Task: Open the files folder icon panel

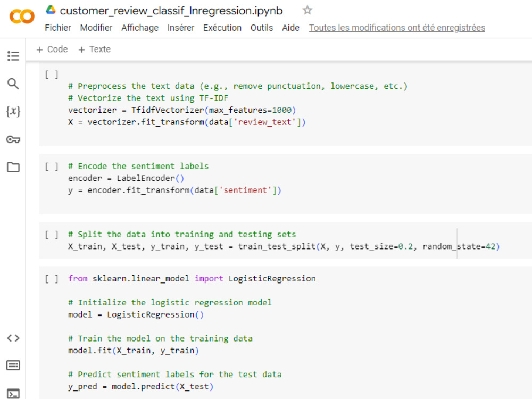Action: [x=13, y=167]
